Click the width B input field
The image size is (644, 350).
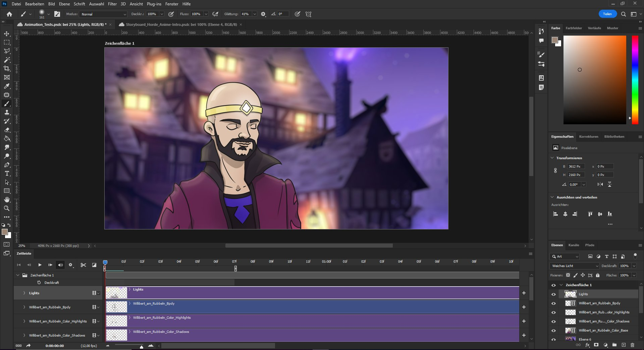click(x=576, y=166)
